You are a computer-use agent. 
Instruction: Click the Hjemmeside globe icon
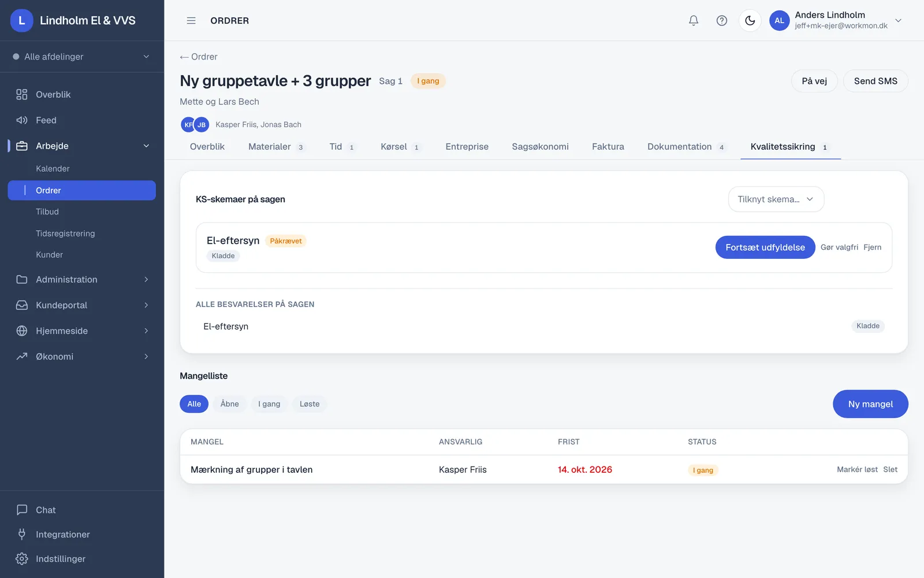pyautogui.click(x=22, y=331)
